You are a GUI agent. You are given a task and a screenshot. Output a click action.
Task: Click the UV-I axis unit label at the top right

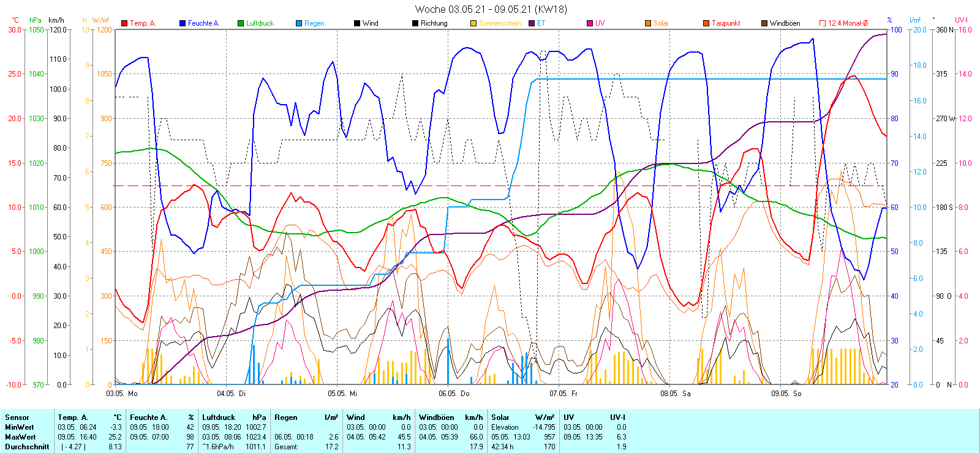pos(961,20)
